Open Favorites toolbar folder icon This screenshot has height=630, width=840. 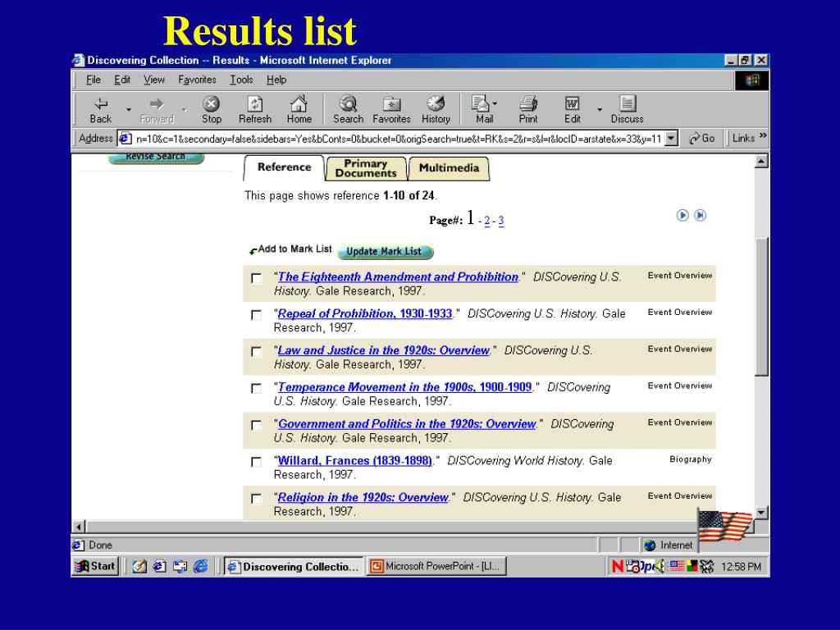tap(391, 110)
